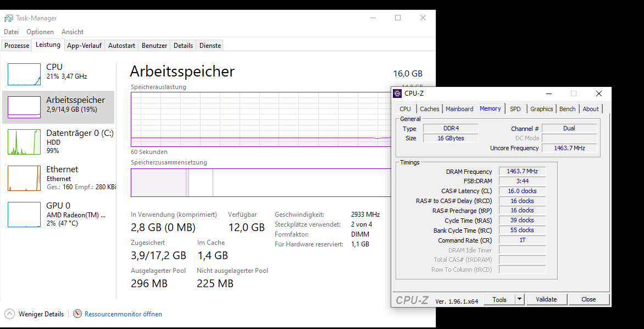Switch to the Leistung tab
The height and width of the screenshot is (329, 644).
point(48,45)
